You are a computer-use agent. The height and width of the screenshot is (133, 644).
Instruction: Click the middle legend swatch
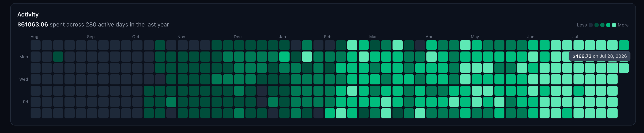point(602,25)
